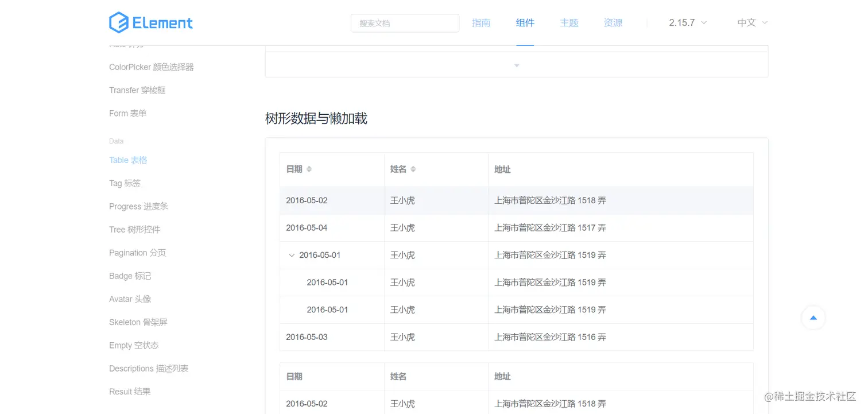Expand the code panel with the down caret
Image resolution: width=868 pixels, height=414 pixels.
517,65
